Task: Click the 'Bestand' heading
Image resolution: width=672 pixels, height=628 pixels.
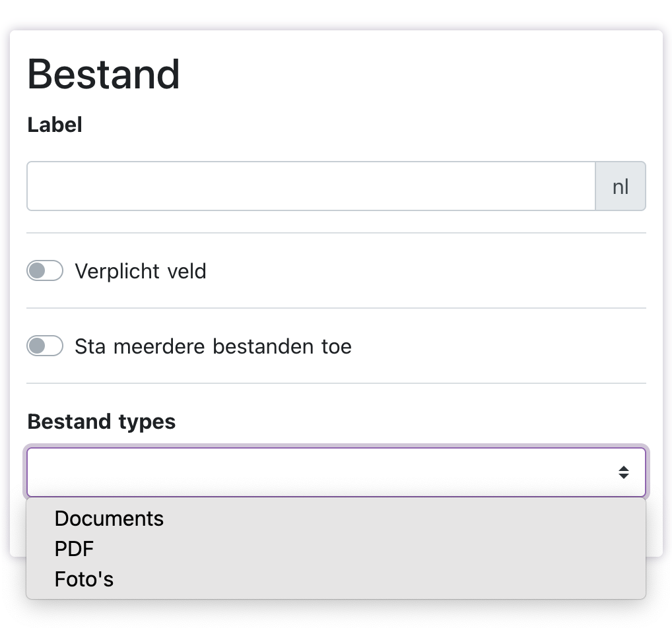Action: [104, 75]
